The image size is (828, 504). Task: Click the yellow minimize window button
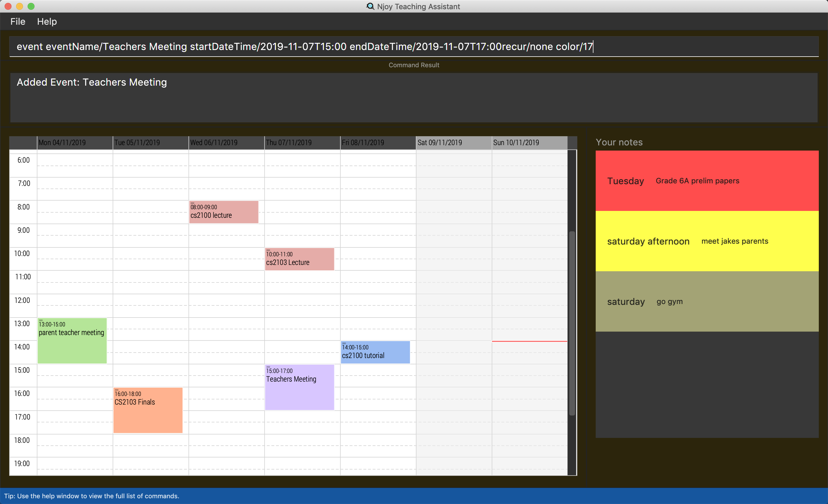(20, 6)
